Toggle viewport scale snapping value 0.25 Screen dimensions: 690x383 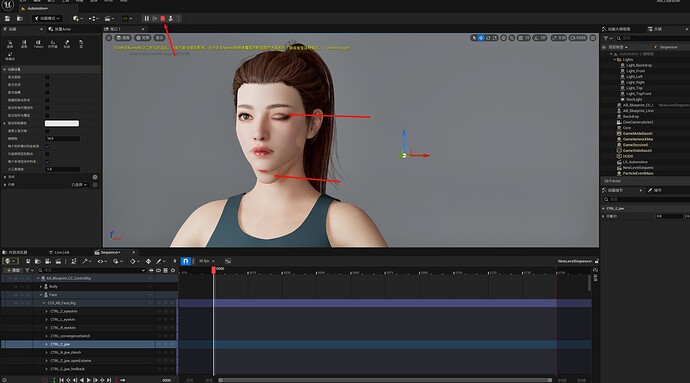click(559, 38)
